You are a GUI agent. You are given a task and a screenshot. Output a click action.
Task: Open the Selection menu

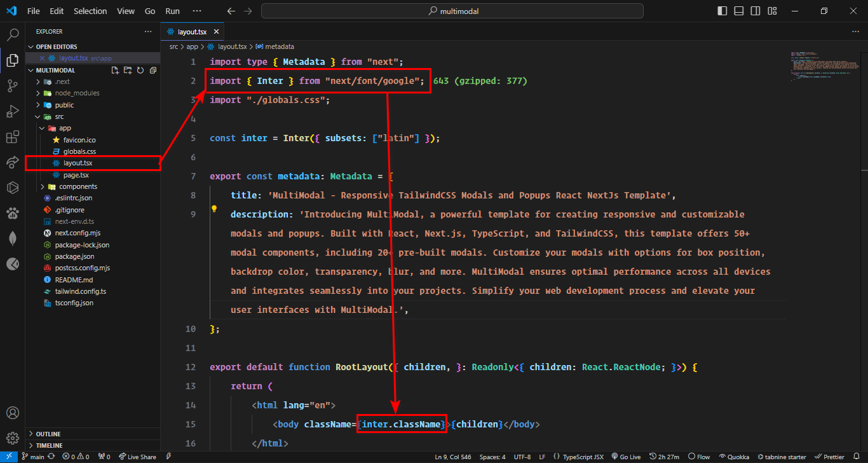coord(90,11)
